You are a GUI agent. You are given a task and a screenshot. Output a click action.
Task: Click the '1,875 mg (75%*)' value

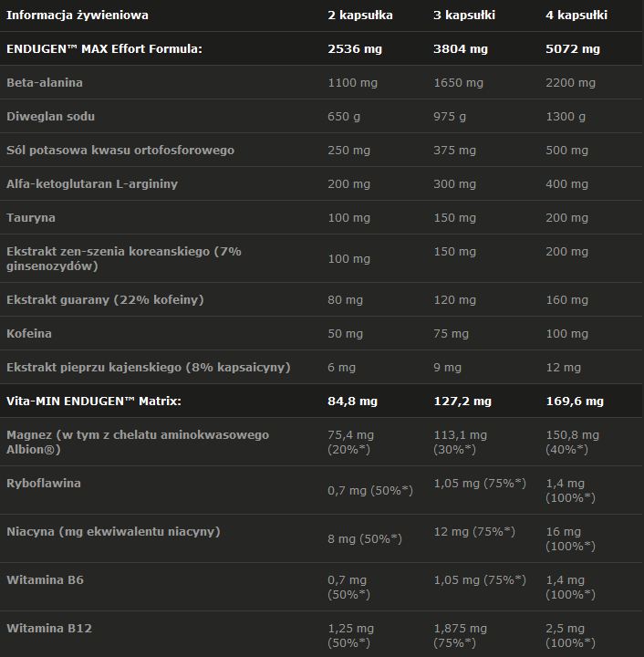pos(460,636)
